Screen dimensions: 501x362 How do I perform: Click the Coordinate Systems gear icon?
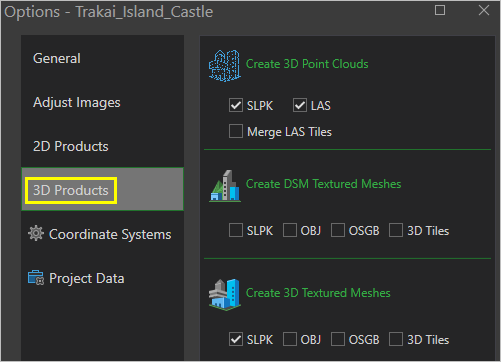[36, 233]
